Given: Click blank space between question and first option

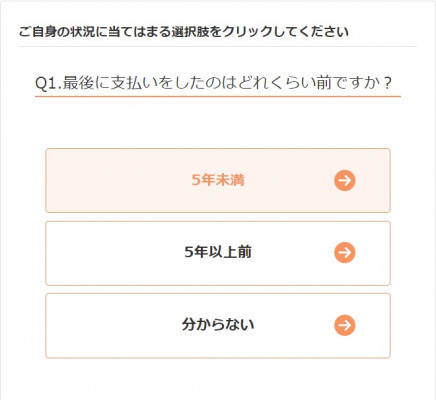Looking at the screenshot, I should (x=218, y=123).
